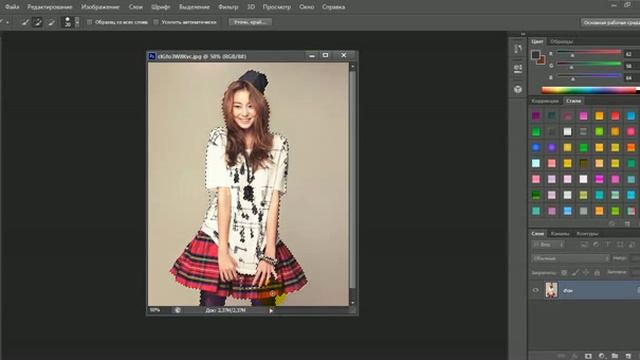Screen dimensions: 640x360
Task: Click the foreground color swatch
Action: [x=535, y=55]
